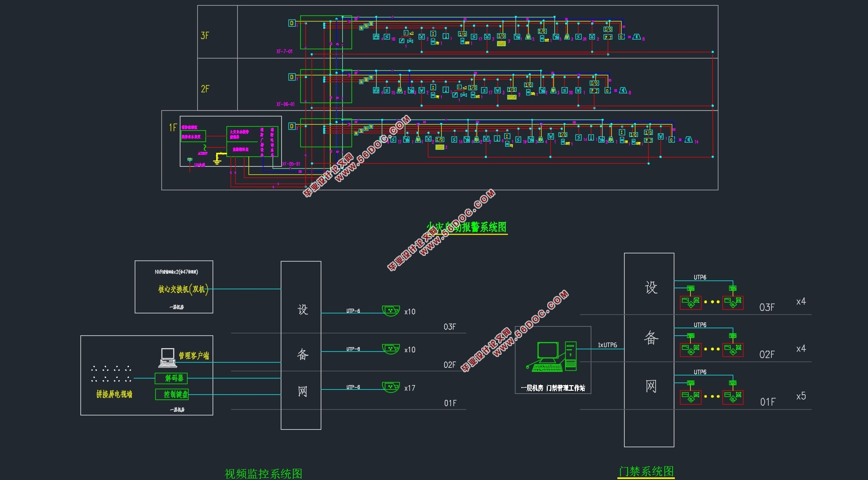Screen dimensions: 868x480
Task: Select right red door controller on access 03F row
Action: (x=733, y=303)
